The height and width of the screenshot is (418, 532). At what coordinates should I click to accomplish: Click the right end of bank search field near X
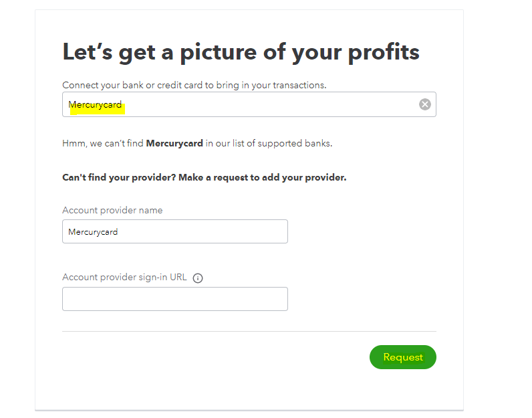[407, 104]
